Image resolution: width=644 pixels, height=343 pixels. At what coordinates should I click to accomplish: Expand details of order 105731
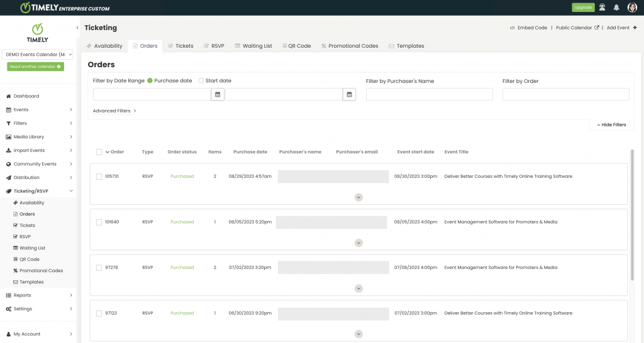(358, 197)
